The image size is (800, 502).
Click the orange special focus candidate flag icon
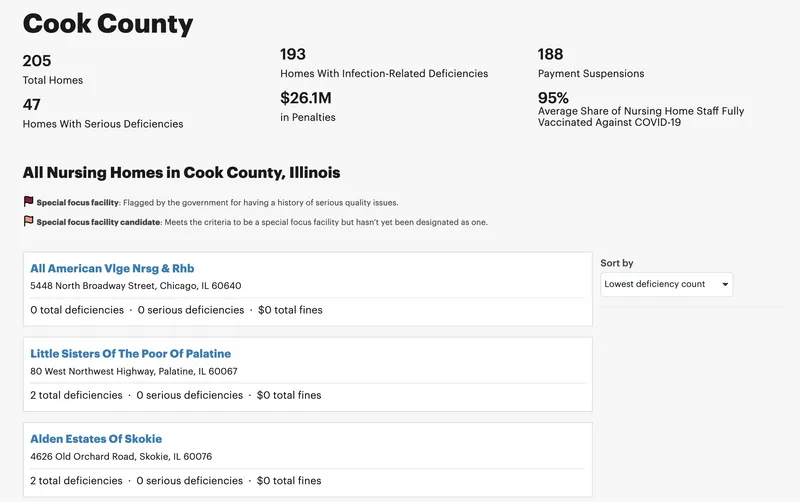point(29,221)
